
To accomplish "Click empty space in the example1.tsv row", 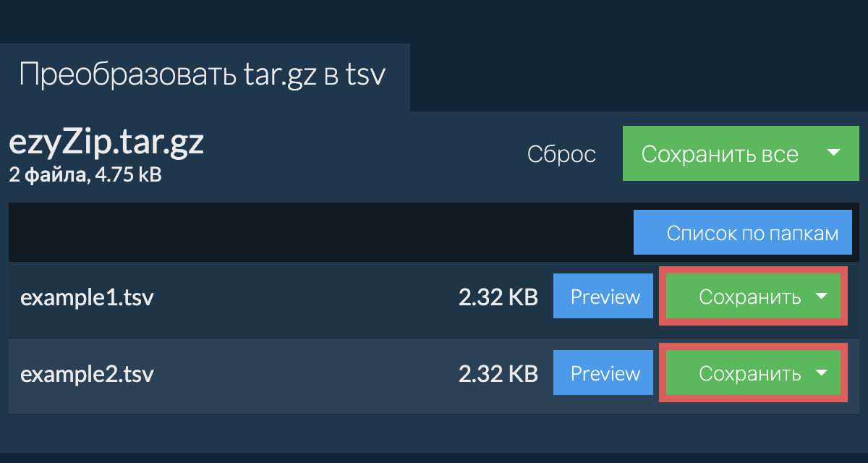I will click(x=304, y=297).
